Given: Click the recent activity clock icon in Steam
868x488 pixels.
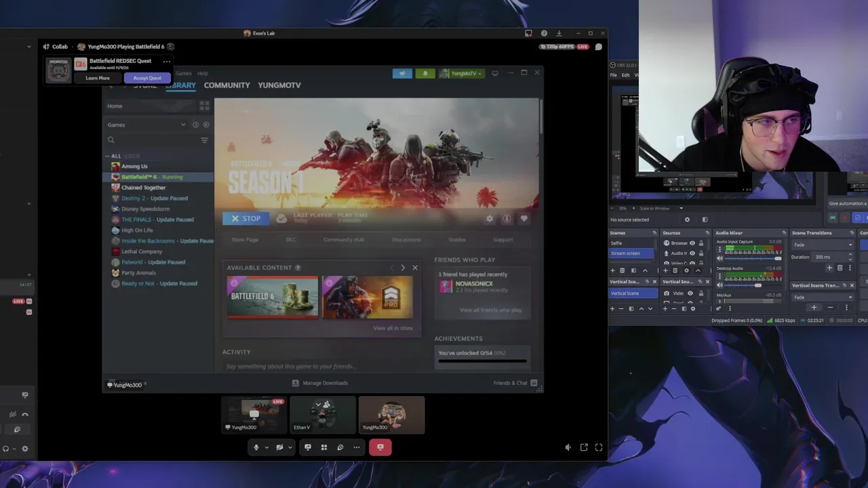Looking at the screenshot, I should 195,125.
